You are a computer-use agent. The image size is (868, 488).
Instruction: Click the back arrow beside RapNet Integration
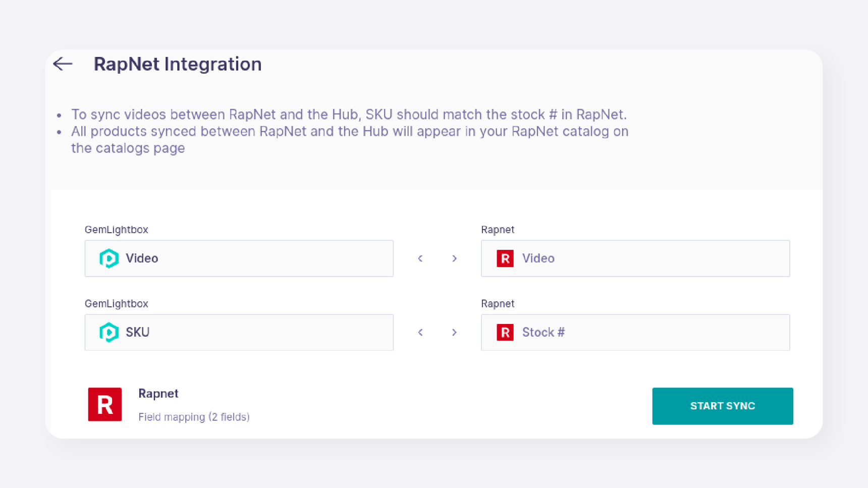[63, 64]
